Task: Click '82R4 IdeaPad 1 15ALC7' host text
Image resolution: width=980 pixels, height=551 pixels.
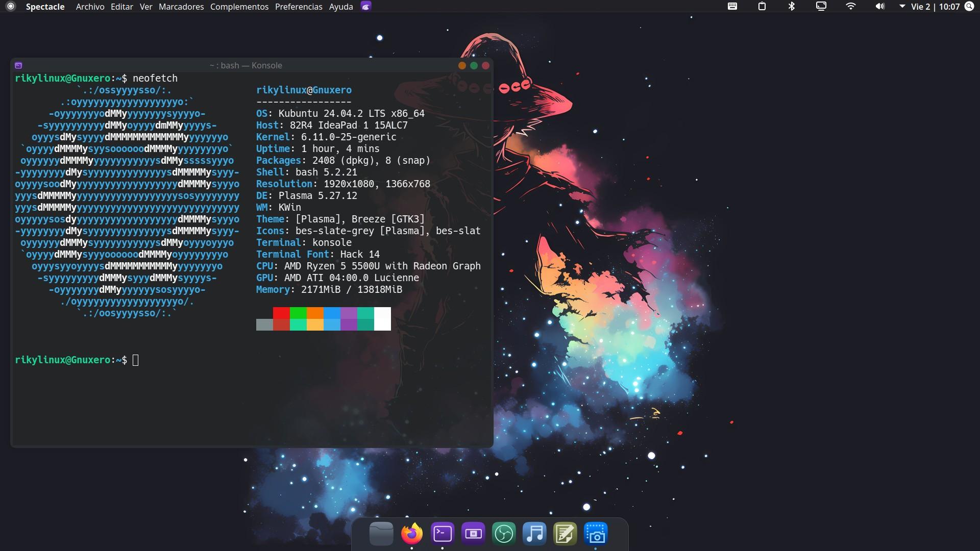Action: pyautogui.click(x=349, y=125)
